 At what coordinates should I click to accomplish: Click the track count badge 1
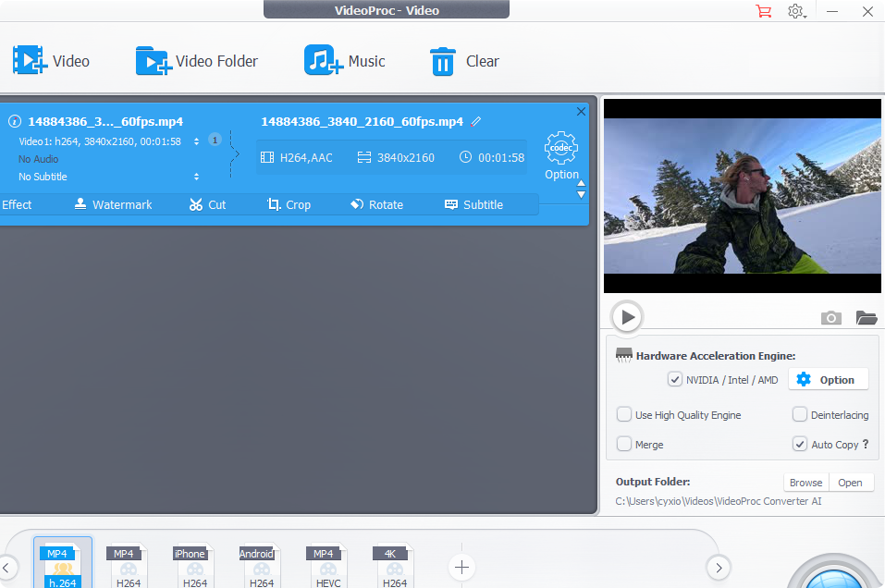point(215,140)
